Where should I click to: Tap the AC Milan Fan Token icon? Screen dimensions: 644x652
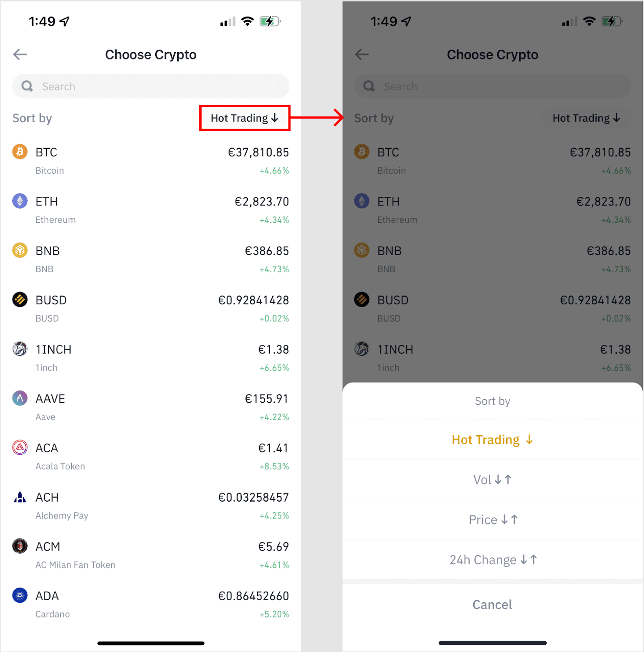point(20,546)
